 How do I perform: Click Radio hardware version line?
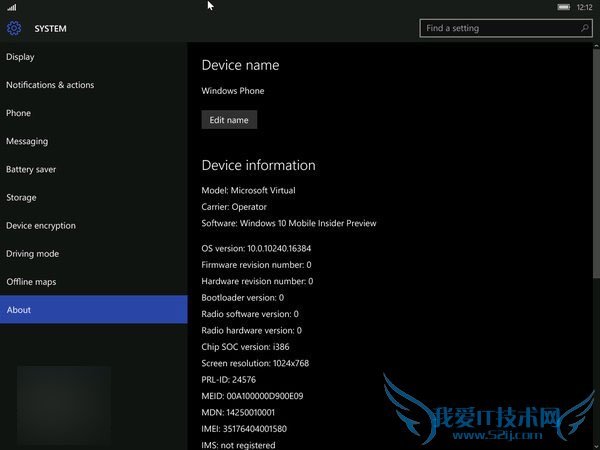pyautogui.click(x=251, y=331)
